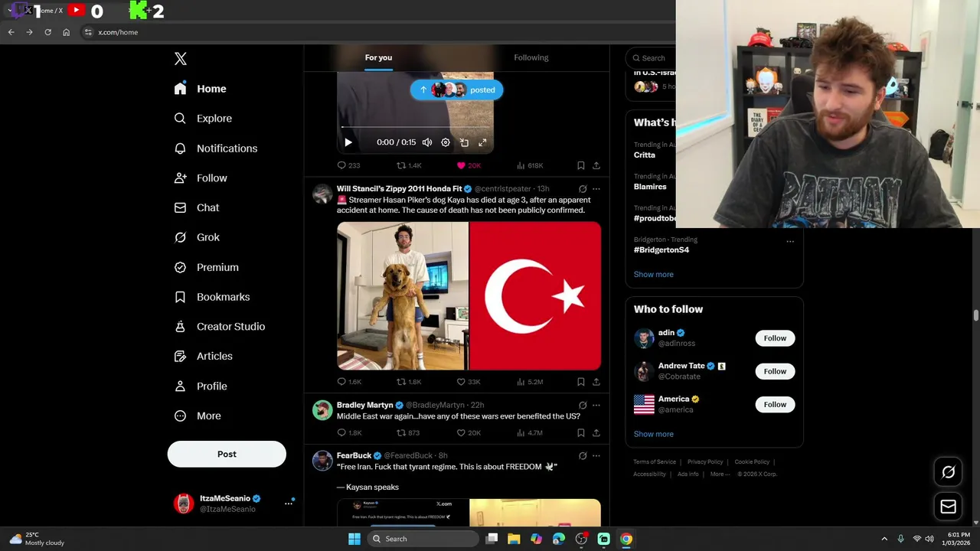Reload the page in browser toolbar
The width and height of the screenshot is (980, 551).
pos(47,32)
